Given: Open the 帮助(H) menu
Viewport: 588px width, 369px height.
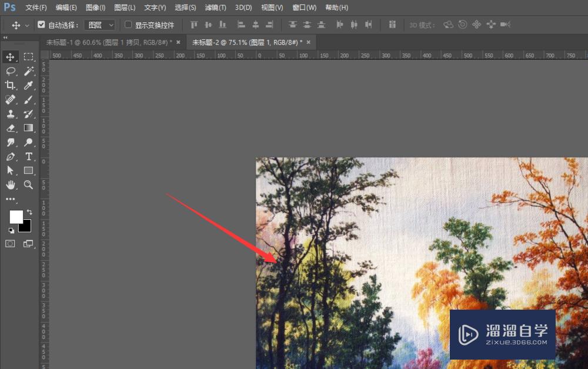Looking at the screenshot, I should tap(336, 8).
